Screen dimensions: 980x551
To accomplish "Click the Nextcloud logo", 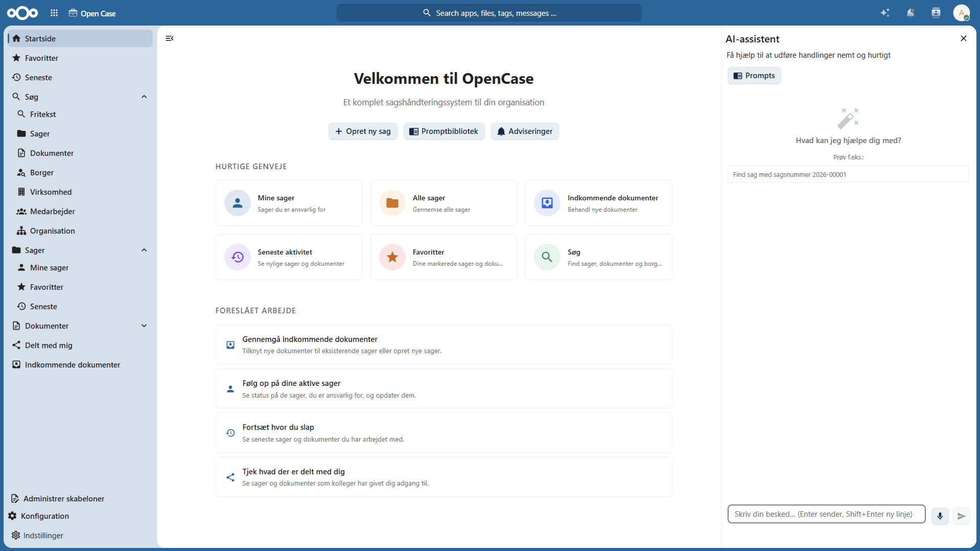I will click(x=22, y=13).
